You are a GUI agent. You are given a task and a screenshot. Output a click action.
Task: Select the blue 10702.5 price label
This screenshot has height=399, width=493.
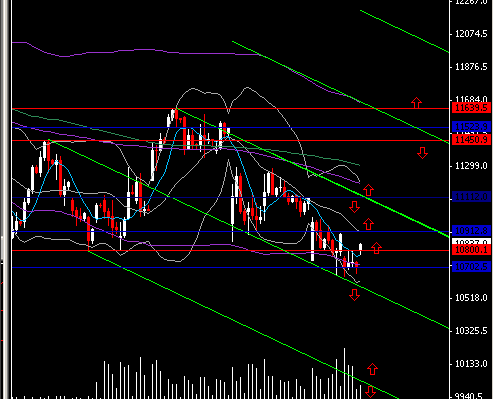pos(471,267)
